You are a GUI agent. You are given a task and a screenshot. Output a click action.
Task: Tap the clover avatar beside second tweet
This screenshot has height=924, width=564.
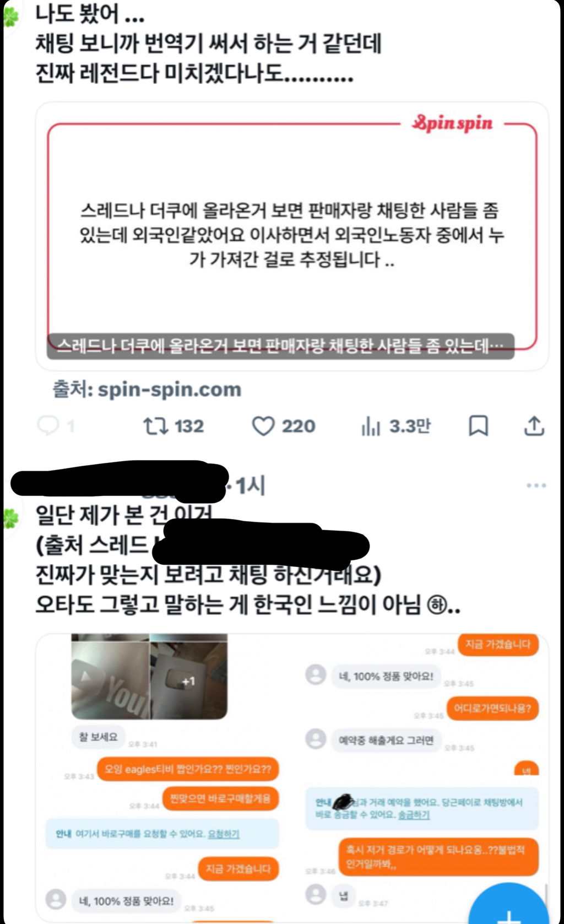(x=11, y=518)
